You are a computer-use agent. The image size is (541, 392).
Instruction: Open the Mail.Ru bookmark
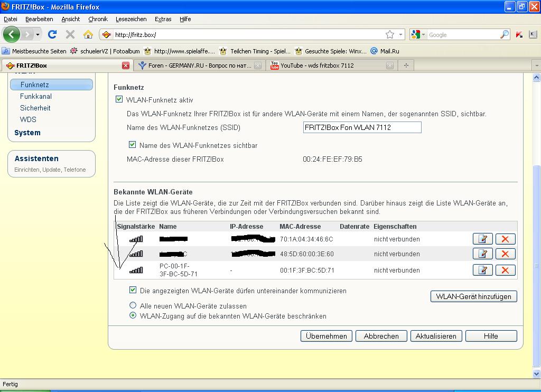(x=385, y=51)
